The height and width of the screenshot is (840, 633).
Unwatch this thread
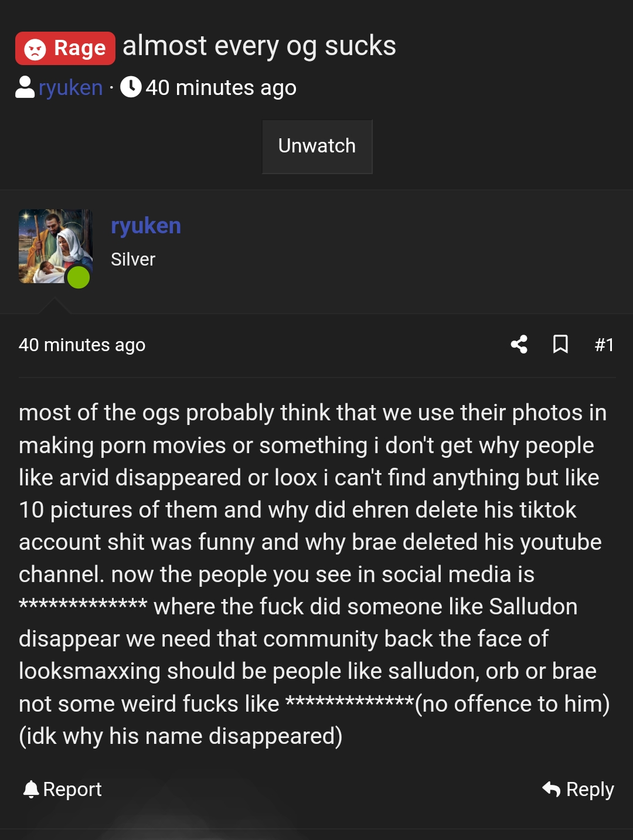[x=317, y=147]
